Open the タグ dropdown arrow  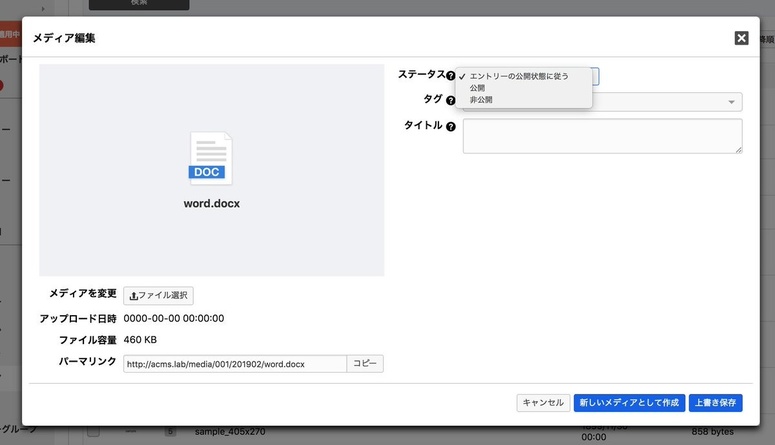[x=732, y=102]
